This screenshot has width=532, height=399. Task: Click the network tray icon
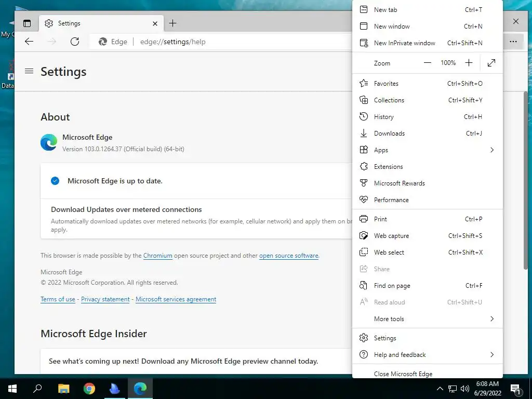coord(453,389)
